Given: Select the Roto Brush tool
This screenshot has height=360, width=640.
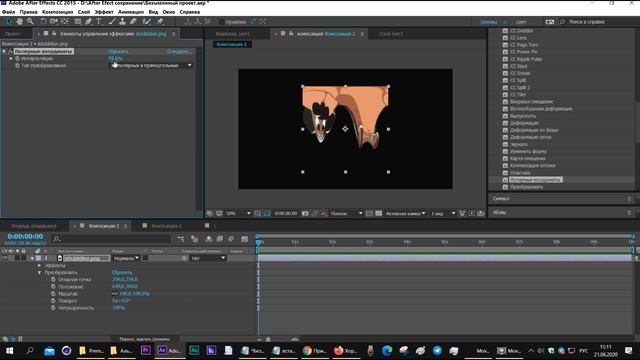Looking at the screenshot, I should tap(147, 21).
